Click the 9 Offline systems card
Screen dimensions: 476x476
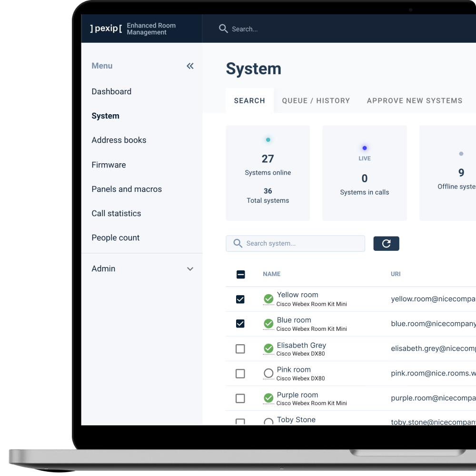[x=448, y=173]
